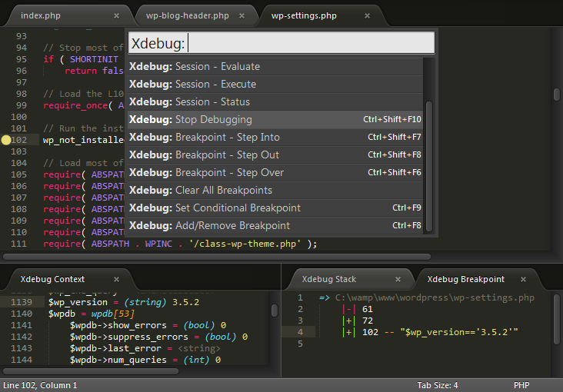Click breakpoint line number 72
This screenshot has height=392, width=563.
(x=368, y=321)
